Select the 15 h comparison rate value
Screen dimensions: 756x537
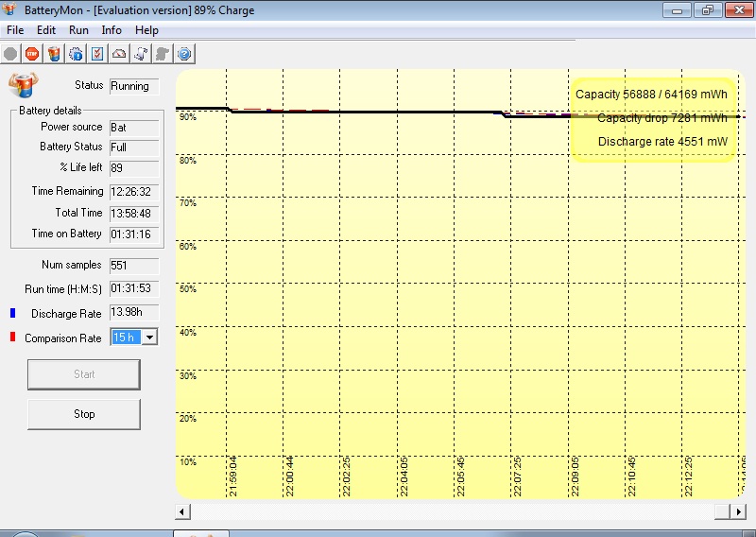[x=126, y=338]
